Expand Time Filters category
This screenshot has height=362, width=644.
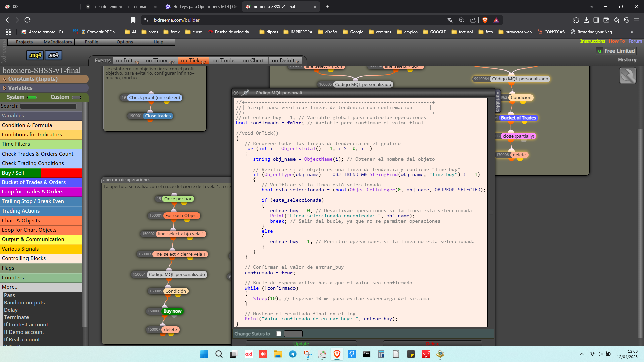pos(41,144)
